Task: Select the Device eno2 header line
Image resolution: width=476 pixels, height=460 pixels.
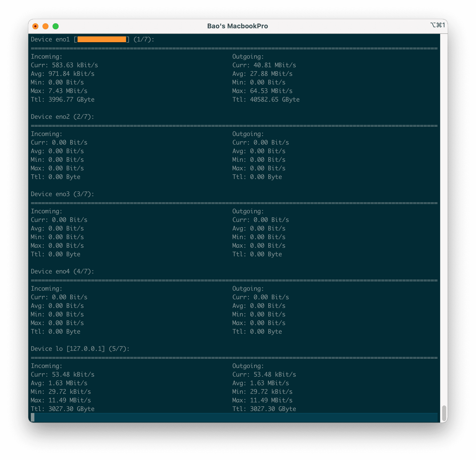Action: 62,117
